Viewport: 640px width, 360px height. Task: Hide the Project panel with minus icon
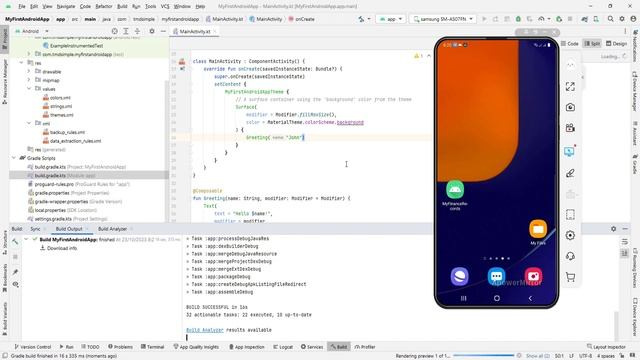pyautogui.click(x=163, y=31)
